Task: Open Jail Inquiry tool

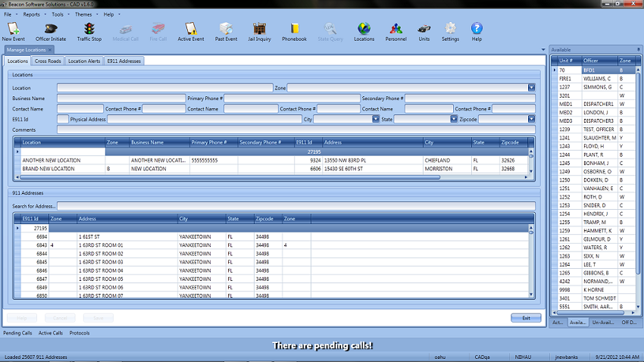Action: (258, 29)
